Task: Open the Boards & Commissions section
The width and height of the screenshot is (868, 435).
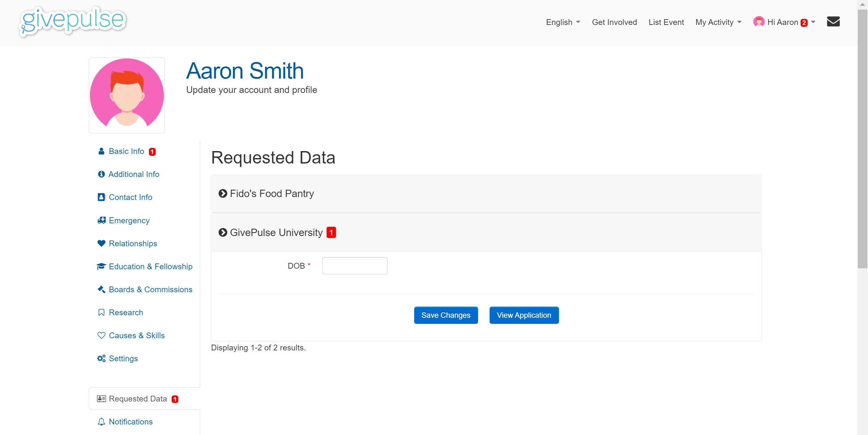Action: click(x=151, y=289)
